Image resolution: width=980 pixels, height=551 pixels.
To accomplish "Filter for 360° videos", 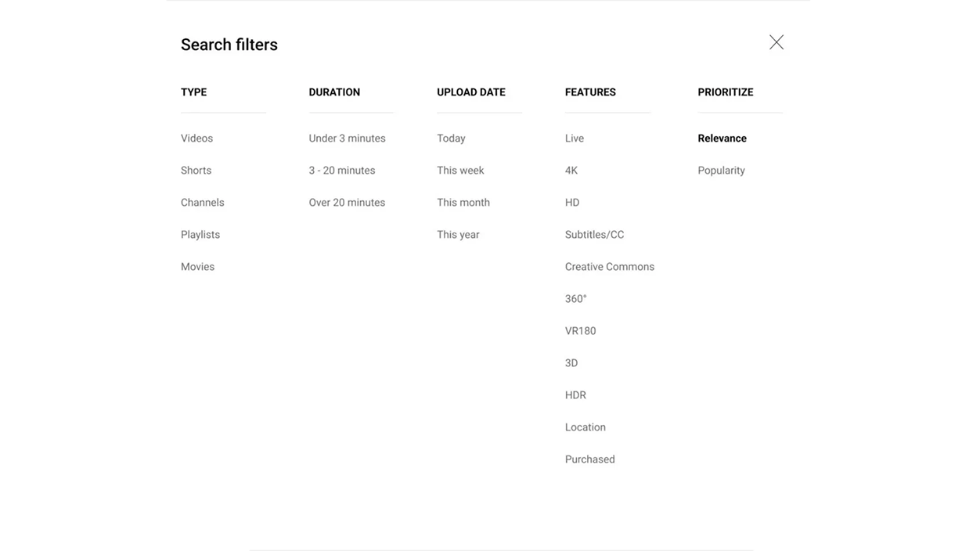I will pos(575,297).
